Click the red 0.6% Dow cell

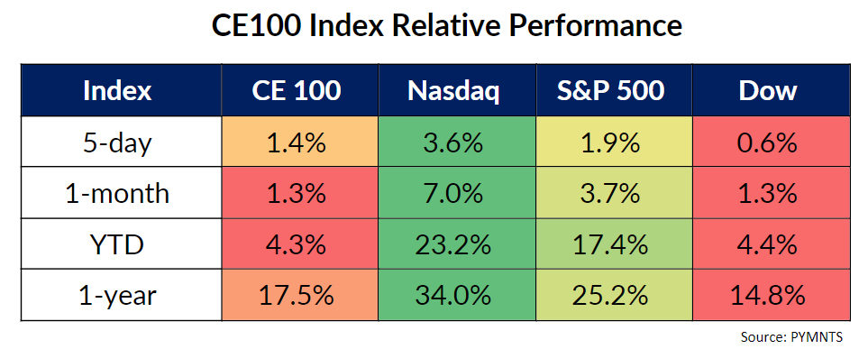(x=772, y=142)
